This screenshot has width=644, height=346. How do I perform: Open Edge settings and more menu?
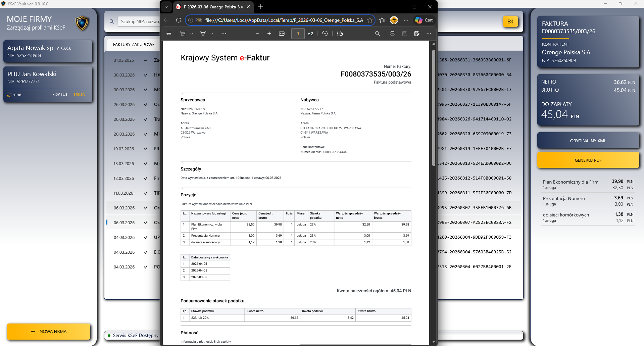406,20
